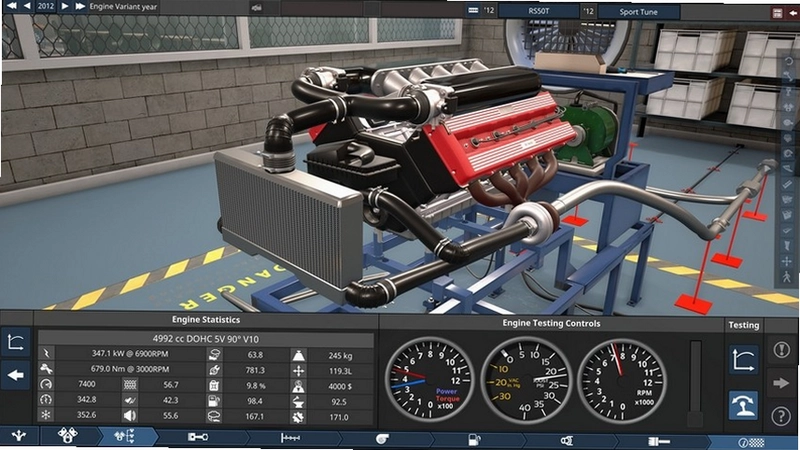Open the engine family pistons tab
The image size is (800, 450).
pyautogui.click(x=68, y=436)
